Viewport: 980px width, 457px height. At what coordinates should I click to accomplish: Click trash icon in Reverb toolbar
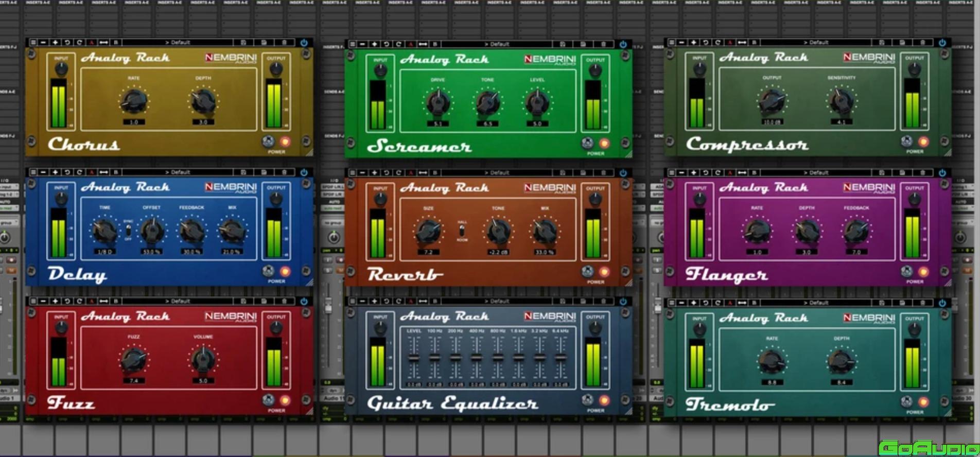(603, 172)
